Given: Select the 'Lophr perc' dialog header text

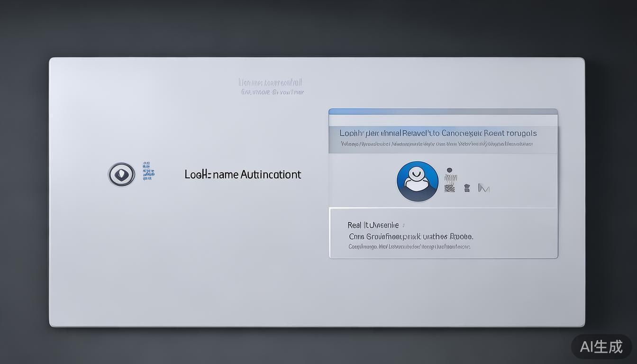Looking at the screenshot, I should pyautogui.click(x=438, y=133).
